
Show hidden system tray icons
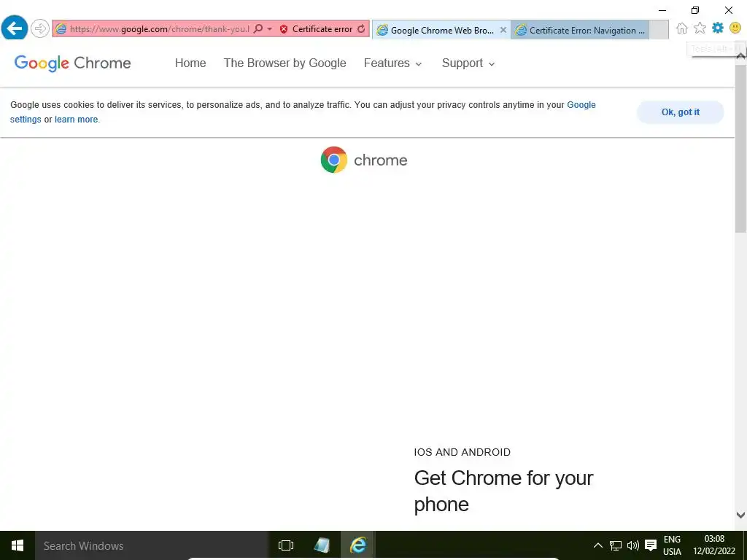click(597, 545)
